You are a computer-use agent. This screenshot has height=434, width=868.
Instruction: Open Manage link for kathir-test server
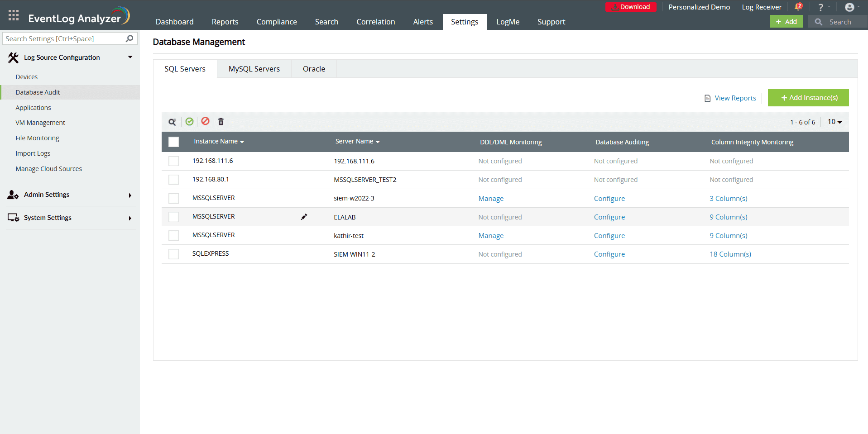click(491, 235)
